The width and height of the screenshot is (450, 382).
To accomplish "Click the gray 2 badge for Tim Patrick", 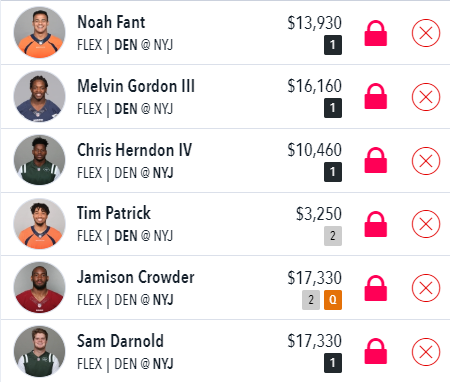I will coord(333,236).
